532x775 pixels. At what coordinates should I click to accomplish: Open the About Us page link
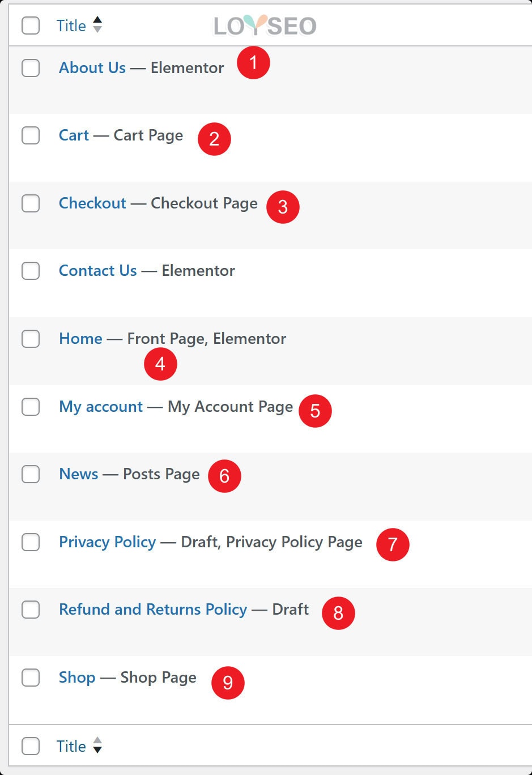click(x=92, y=68)
